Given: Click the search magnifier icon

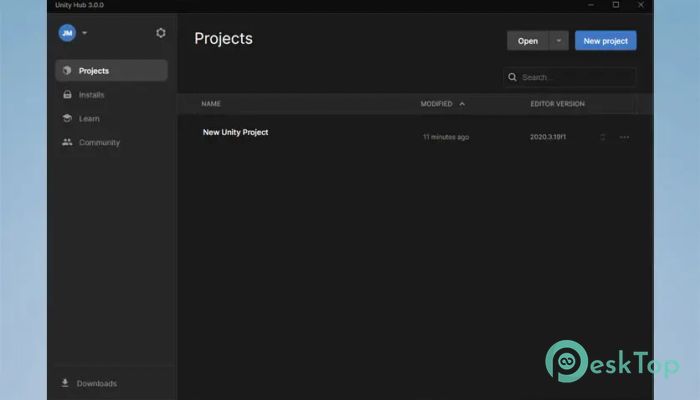Looking at the screenshot, I should 512,77.
